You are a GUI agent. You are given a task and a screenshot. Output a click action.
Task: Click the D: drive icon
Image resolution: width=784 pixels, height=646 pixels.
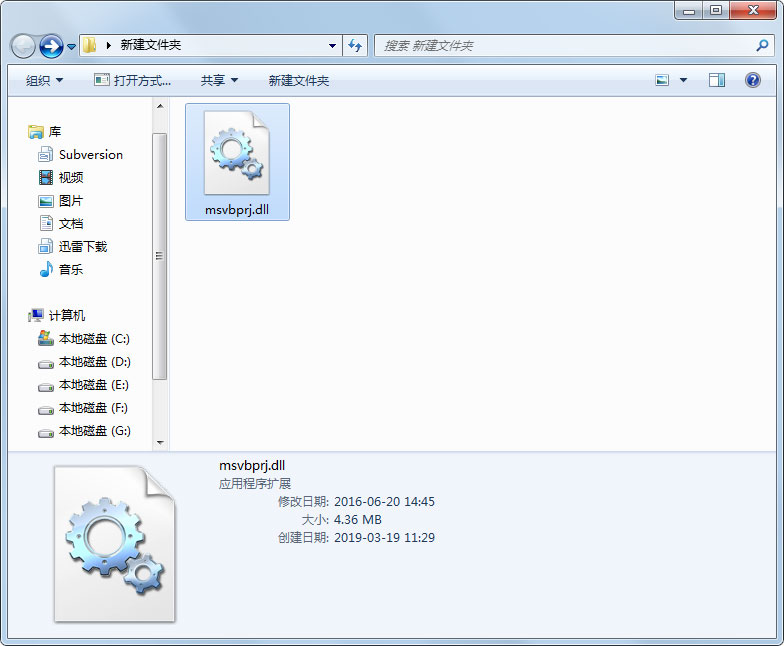pyautogui.click(x=46, y=364)
